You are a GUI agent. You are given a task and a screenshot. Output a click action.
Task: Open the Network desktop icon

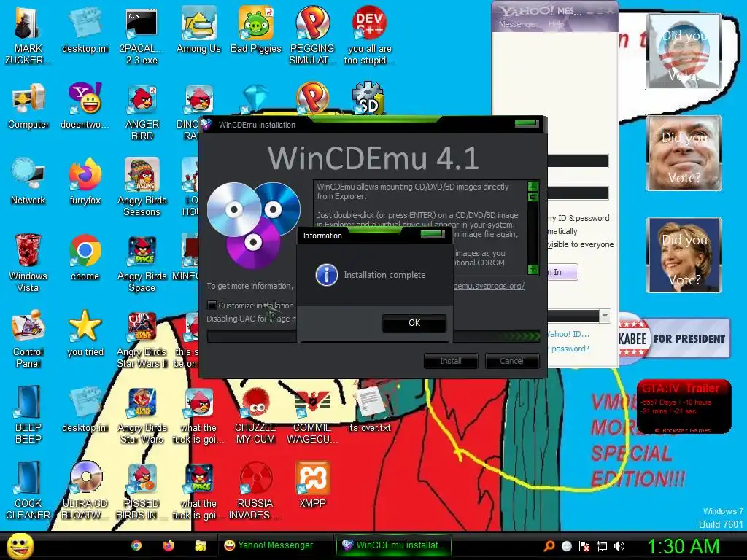(x=28, y=182)
